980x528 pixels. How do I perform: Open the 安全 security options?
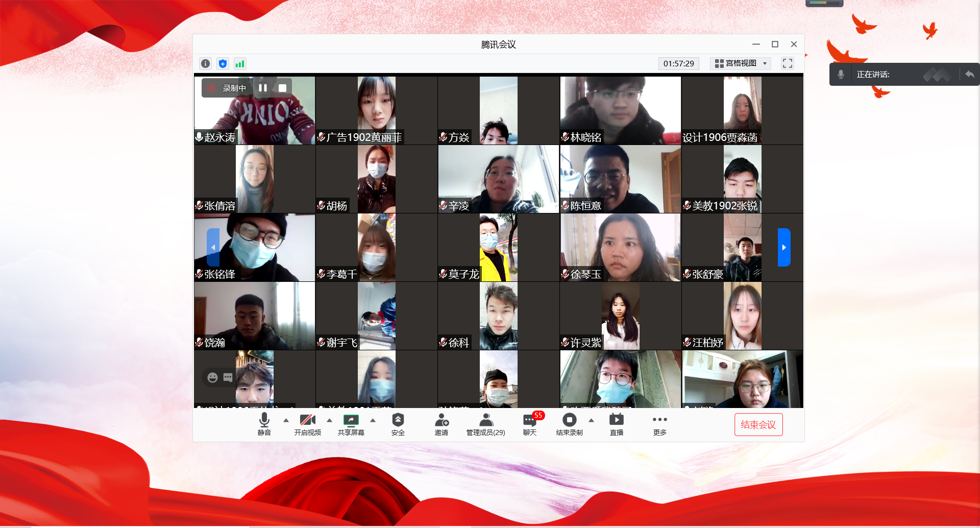point(398,424)
